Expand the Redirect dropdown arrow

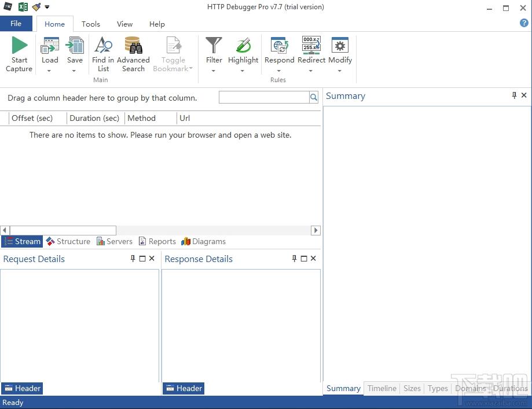(x=310, y=71)
